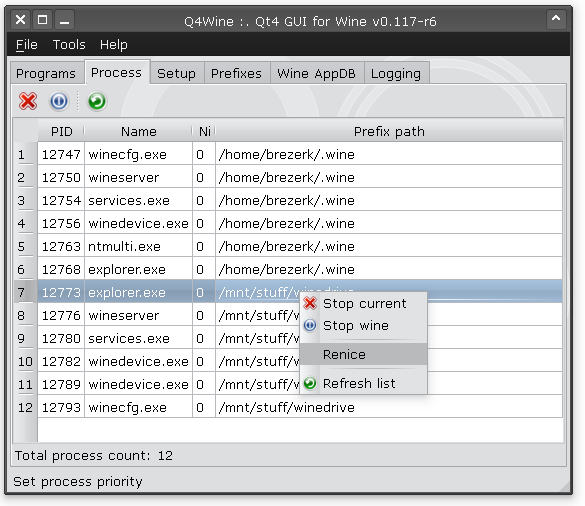Viewport: 585px width, 506px height.
Task: Sort by the Ni column header
Action: tap(204, 131)
